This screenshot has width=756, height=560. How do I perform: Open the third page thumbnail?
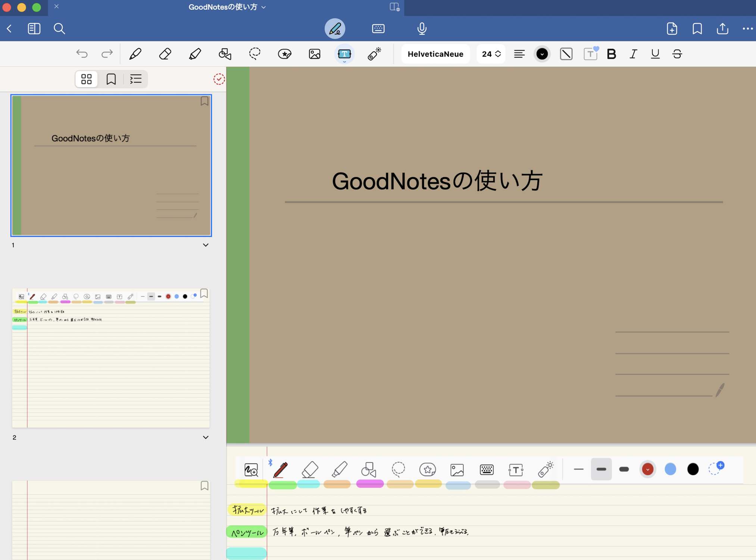[x=111, y=520]
